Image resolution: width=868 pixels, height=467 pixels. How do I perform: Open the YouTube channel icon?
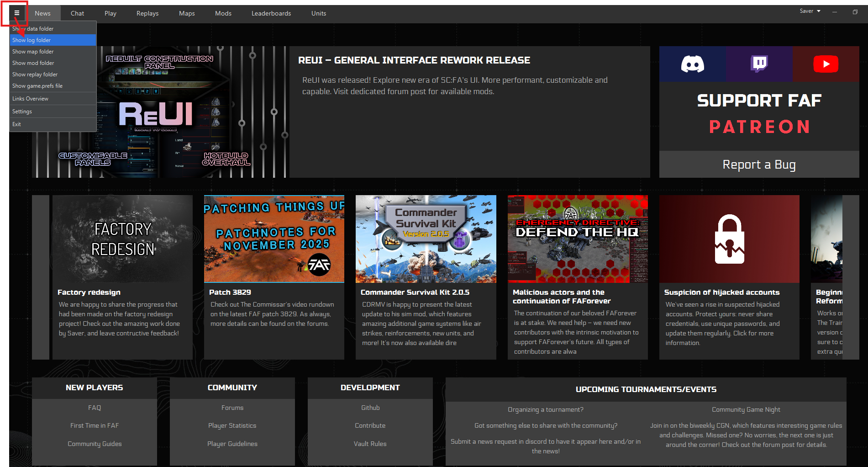(x=826, y=64)
